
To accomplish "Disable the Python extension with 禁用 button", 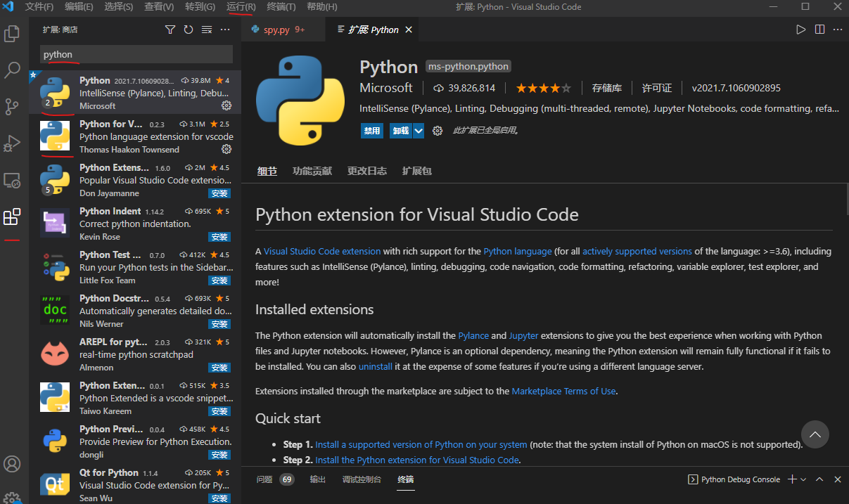I will point(371,131).
